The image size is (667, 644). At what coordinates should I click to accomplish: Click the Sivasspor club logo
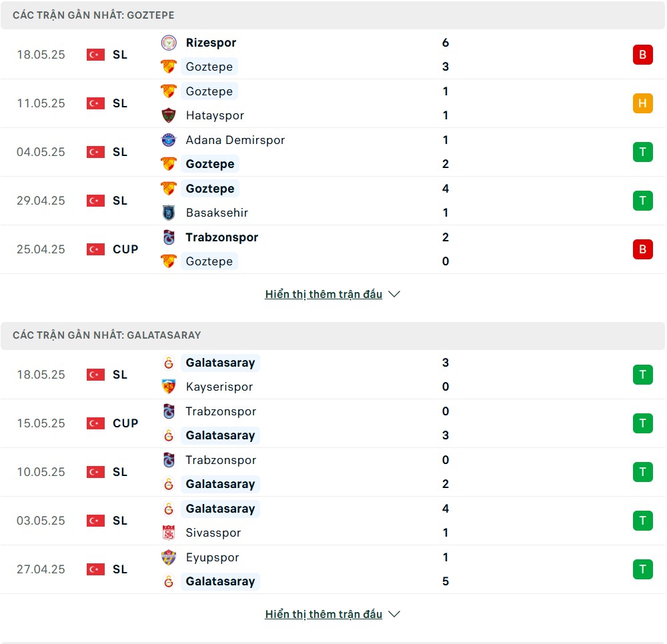click(169, 532)
